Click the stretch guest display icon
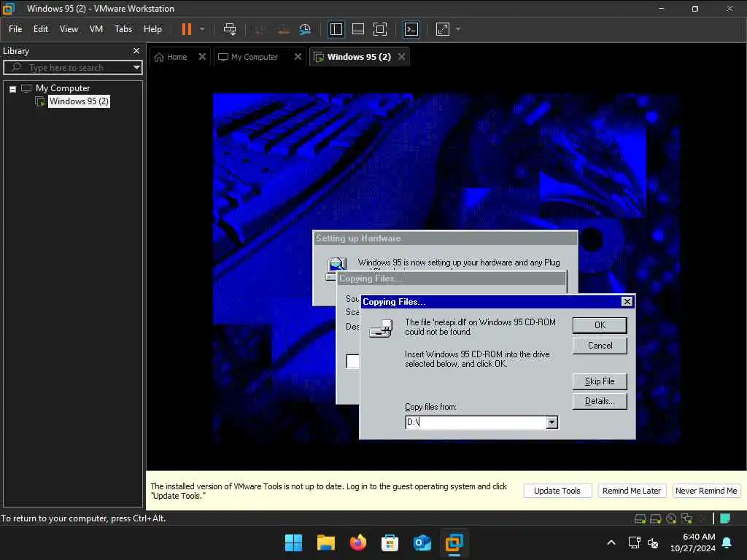The image size is (747, 560). click(443, 29)
